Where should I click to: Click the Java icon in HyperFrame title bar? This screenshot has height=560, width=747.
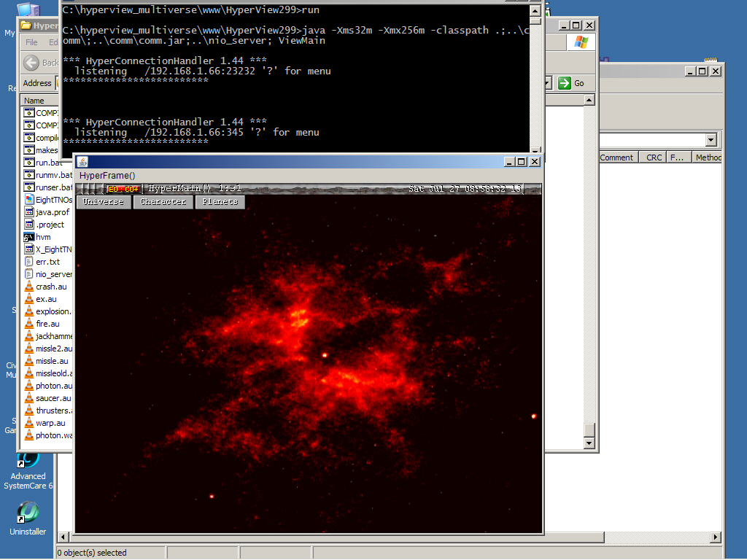[82, 161]
